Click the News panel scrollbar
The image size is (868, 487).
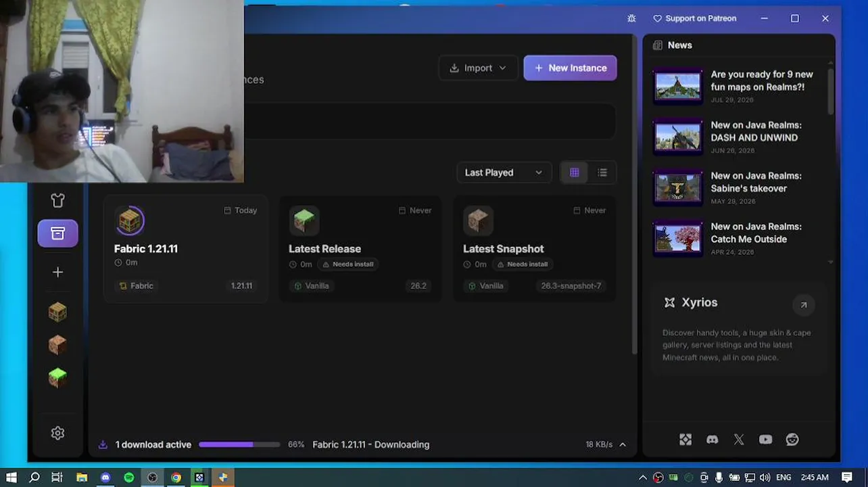click(x=831, y=90)
